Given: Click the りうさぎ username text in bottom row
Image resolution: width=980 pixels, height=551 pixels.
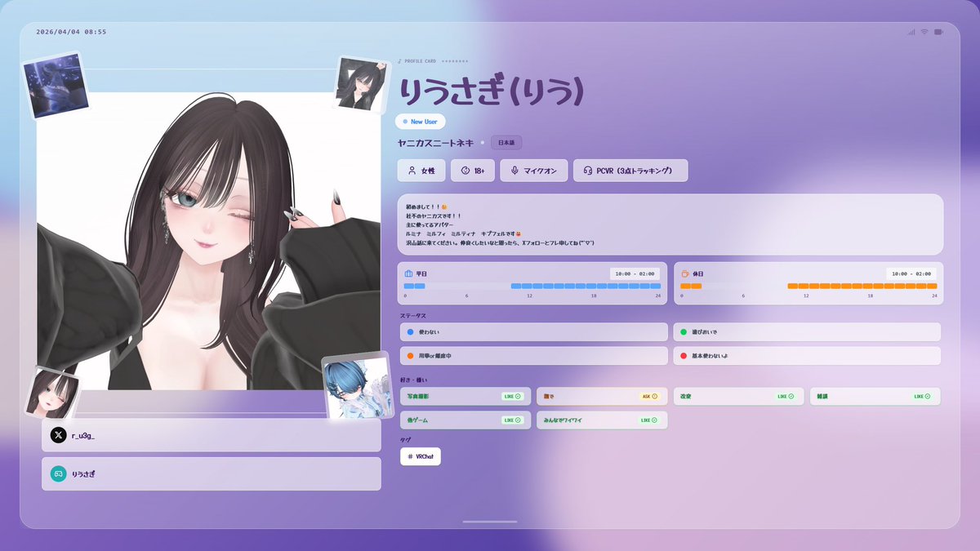Looking at the screenshot, I should point(83,473).
